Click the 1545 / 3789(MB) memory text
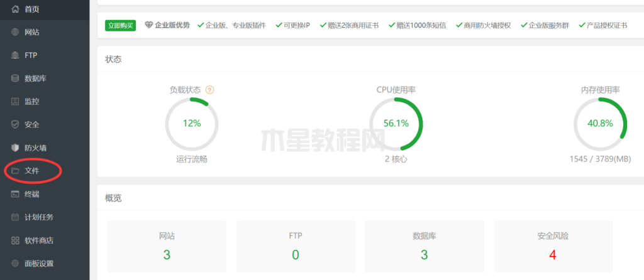Screen dimensions: 644x280 tap(600, 159)
